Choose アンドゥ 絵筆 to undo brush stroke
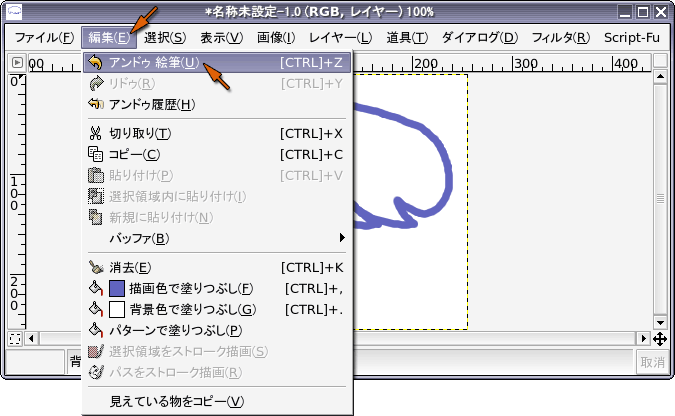The width and height of the screenshot is (675, 416). click(x=217, y=63)
